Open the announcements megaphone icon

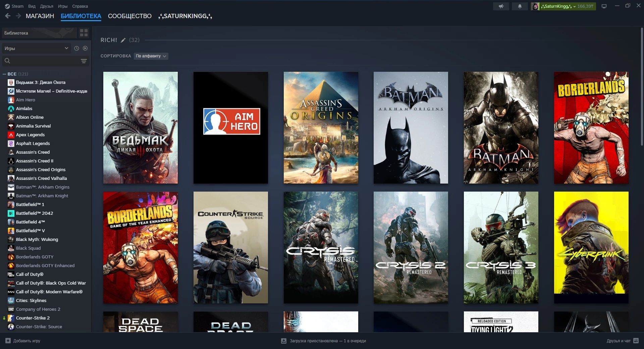click(x=501, y=6)
